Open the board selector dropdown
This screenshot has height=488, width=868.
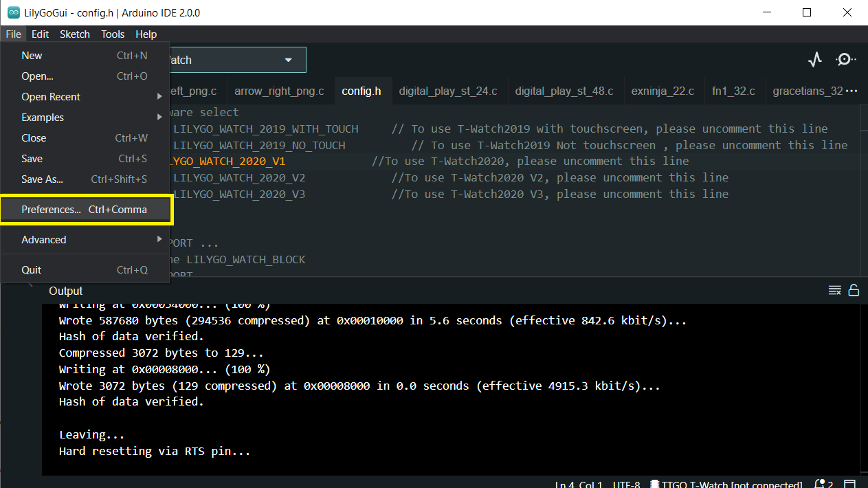coord(237,60)
